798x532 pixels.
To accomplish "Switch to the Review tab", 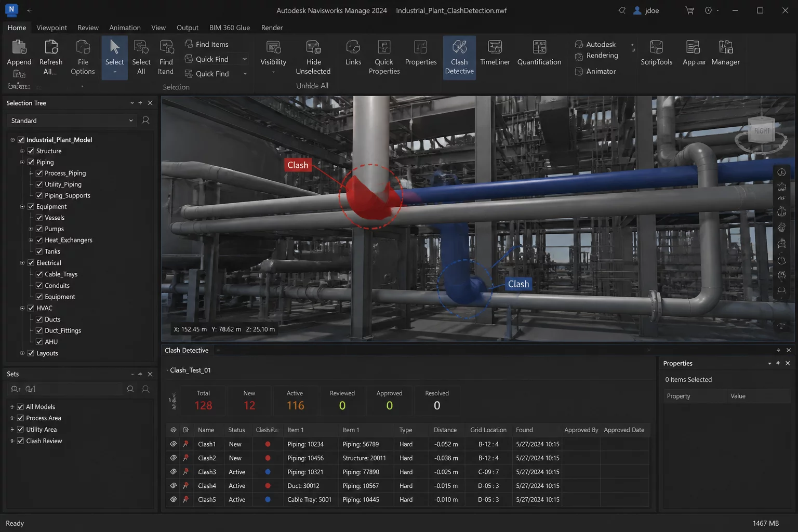I will (x=88, y=28).
